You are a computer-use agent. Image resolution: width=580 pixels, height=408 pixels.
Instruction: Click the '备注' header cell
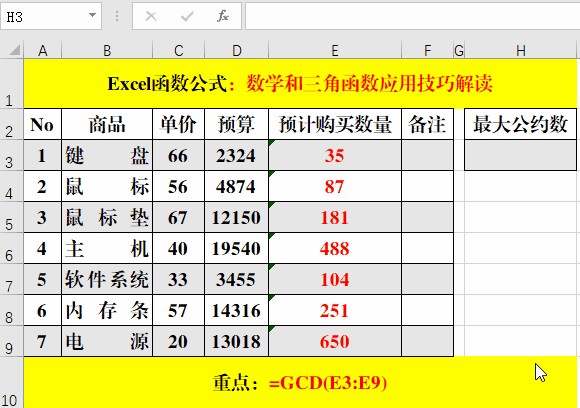coord(427,124)
